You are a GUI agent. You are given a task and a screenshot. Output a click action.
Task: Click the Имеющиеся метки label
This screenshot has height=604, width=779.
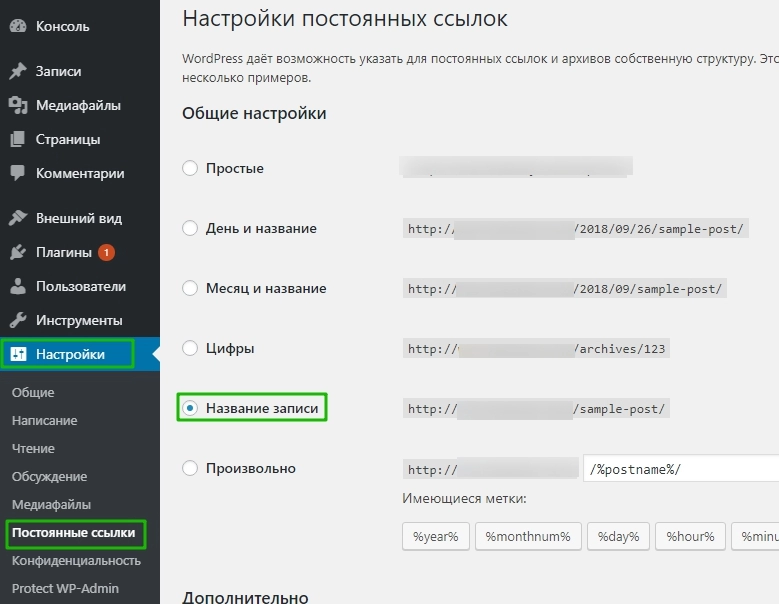click(x=465, y=498)
